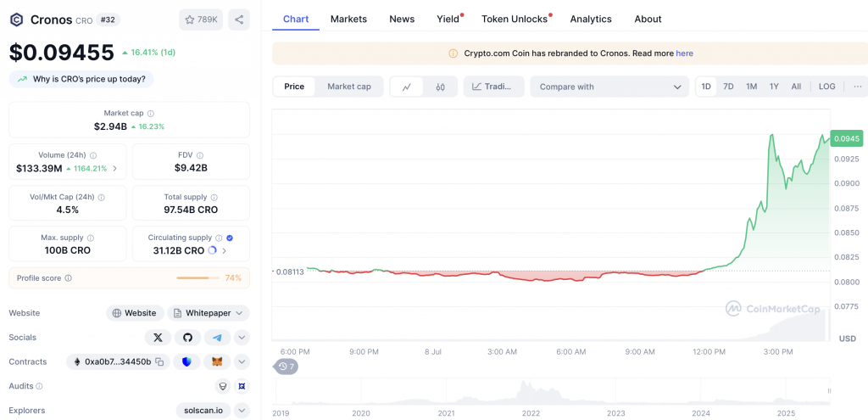Click the 0.0945 current price label
The height and width of the screenshot is (420, 868).
click(847, 138)
